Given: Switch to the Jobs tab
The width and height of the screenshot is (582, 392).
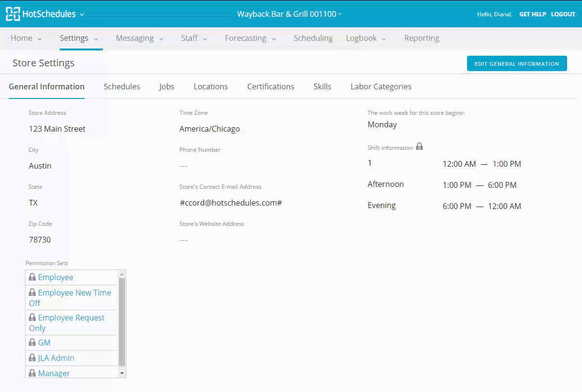Looking at the screenshot, I should click(166, 86).
